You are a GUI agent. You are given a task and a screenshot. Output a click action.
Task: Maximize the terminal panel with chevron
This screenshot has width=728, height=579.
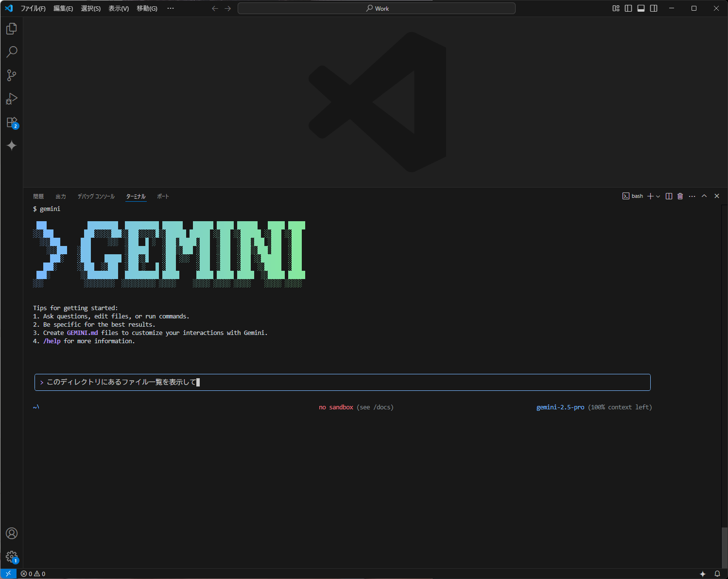704,196
